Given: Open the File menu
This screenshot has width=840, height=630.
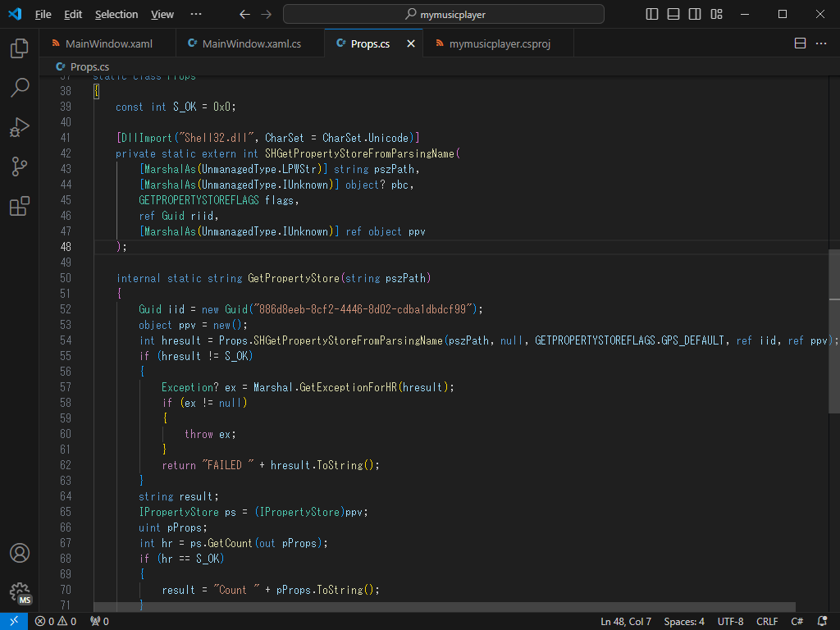Looking at the screenshot, I should point(43,15).
